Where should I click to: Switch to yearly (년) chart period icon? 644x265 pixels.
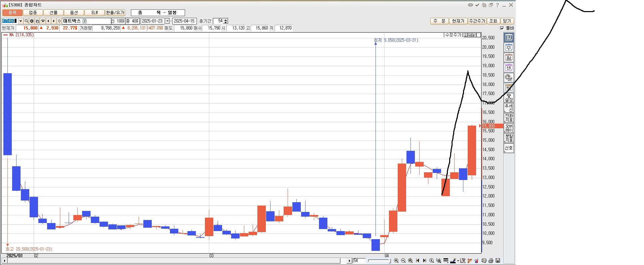508,68
